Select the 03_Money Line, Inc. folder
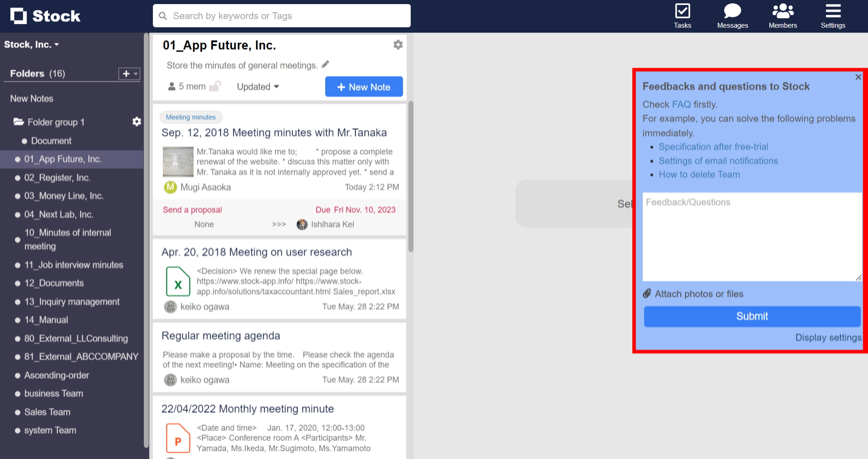Image resolution: width=868 pixels, height=459 pixels. click(x=64, y=196)
